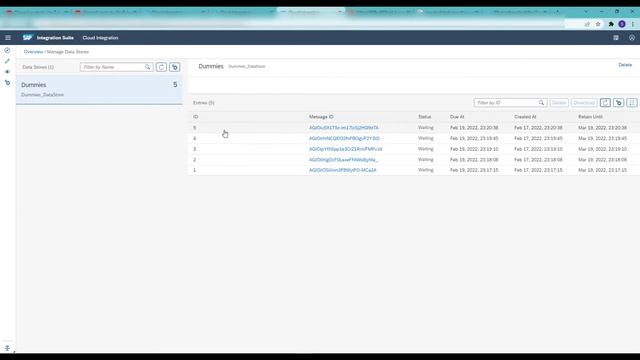
Task: Open the Monitor eye icon in sidebar
Action: tap(7, 72)
